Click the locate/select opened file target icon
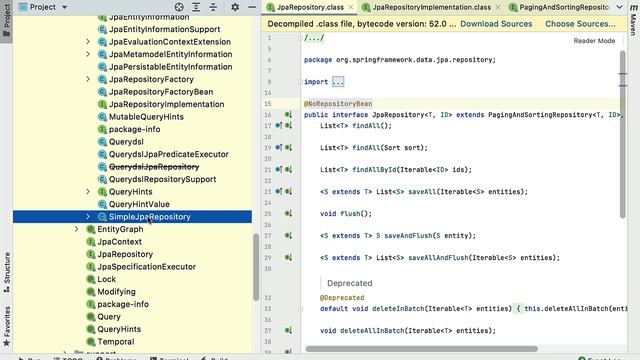Viewport: 640px width, 360px height. tap(179, 7)
